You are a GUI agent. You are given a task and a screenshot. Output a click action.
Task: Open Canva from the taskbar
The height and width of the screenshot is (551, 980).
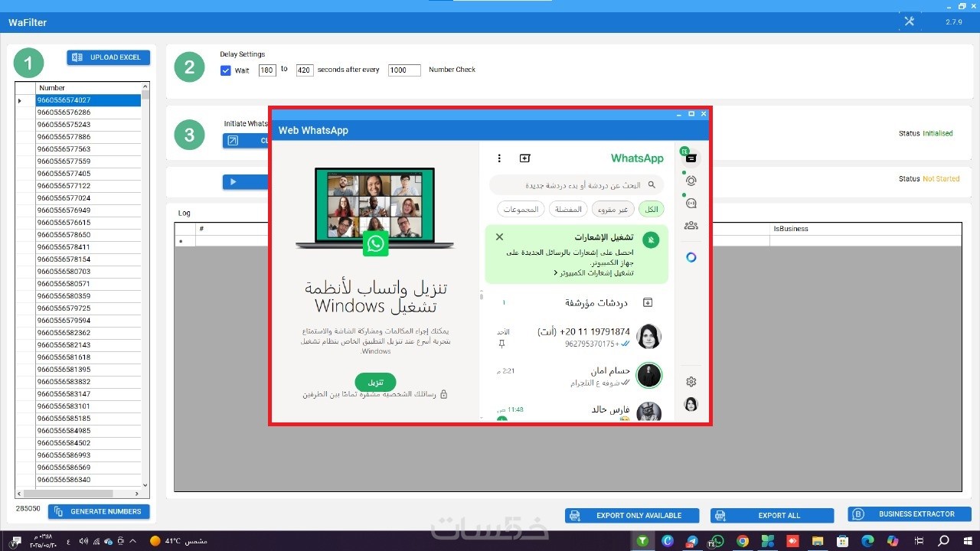[668, 541]
